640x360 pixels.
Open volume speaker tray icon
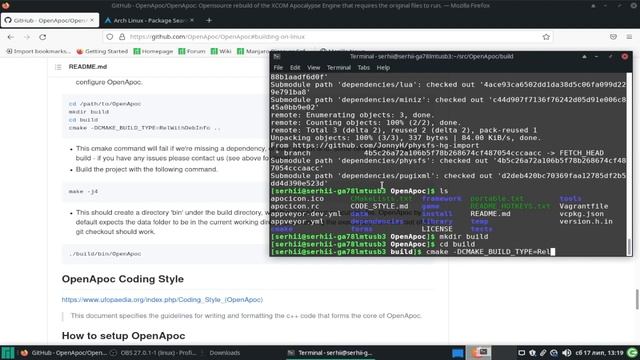point(566,353)
